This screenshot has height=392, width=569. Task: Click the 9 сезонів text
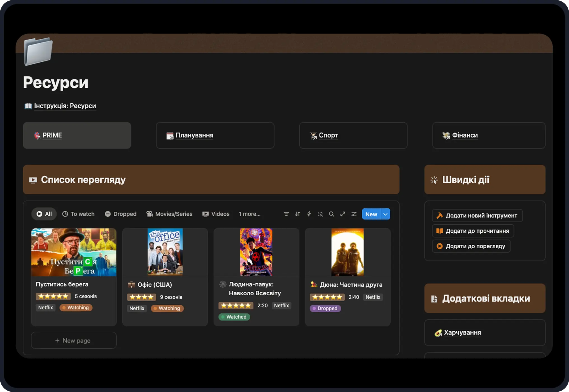(x=171, y=297)
